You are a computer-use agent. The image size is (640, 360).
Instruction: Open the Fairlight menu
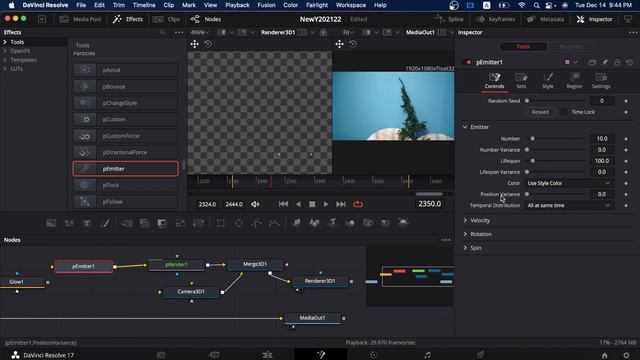click(x=317, y=5)
